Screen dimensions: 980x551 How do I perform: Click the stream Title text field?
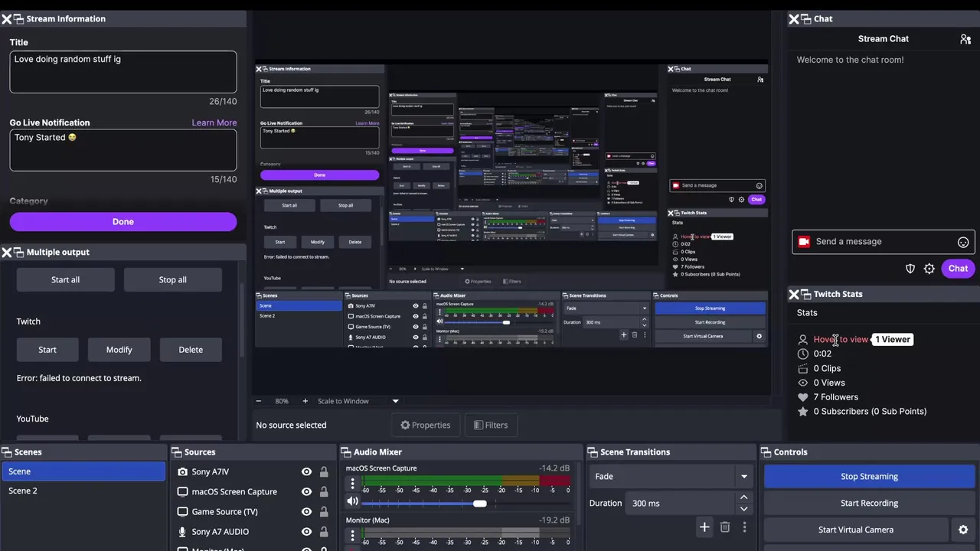123,72
